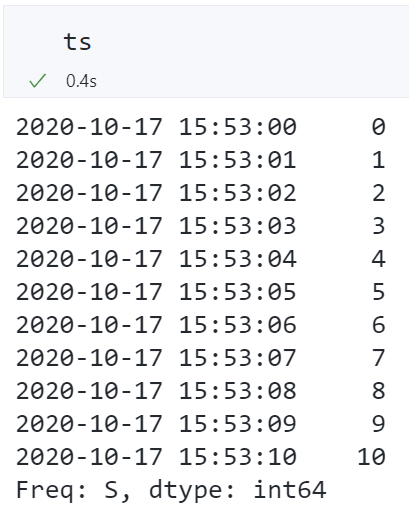
Task: Click the series value 0
Action: [x=379, y=127]
